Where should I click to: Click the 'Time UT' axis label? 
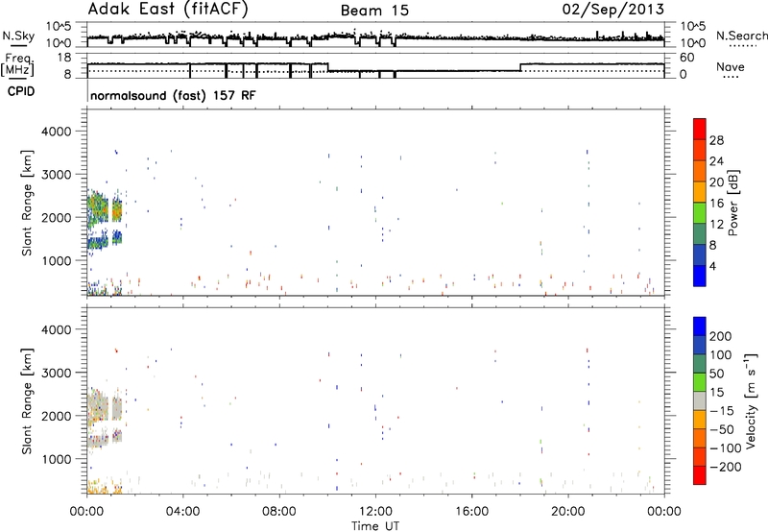tap(375, 526)
